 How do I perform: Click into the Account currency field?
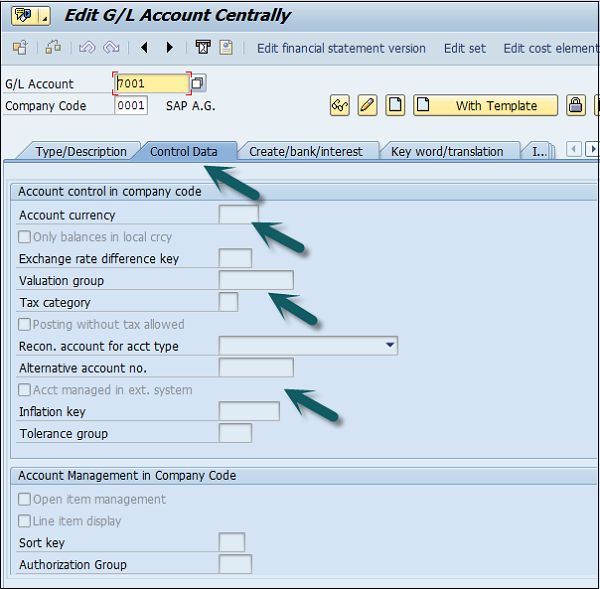[x=238, y=215]
